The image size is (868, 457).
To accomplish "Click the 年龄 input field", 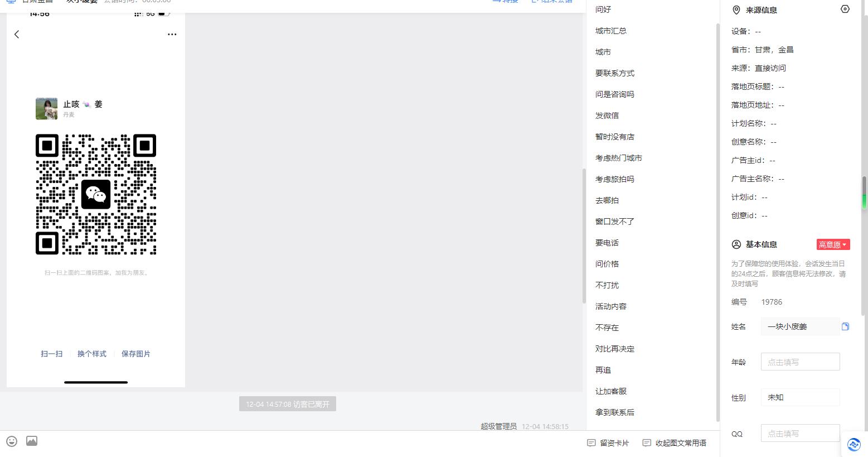I will [x=800, y=362].
